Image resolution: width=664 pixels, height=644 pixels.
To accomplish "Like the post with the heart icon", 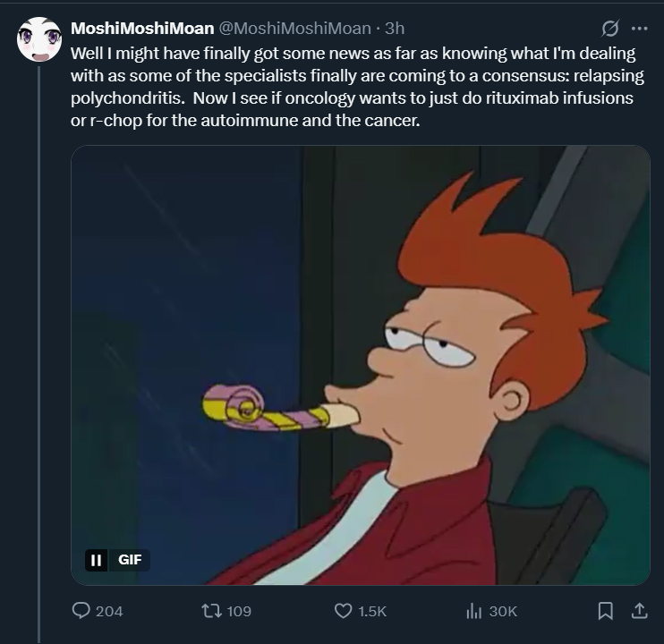I will pyautogui.click(x=343, y=611).
